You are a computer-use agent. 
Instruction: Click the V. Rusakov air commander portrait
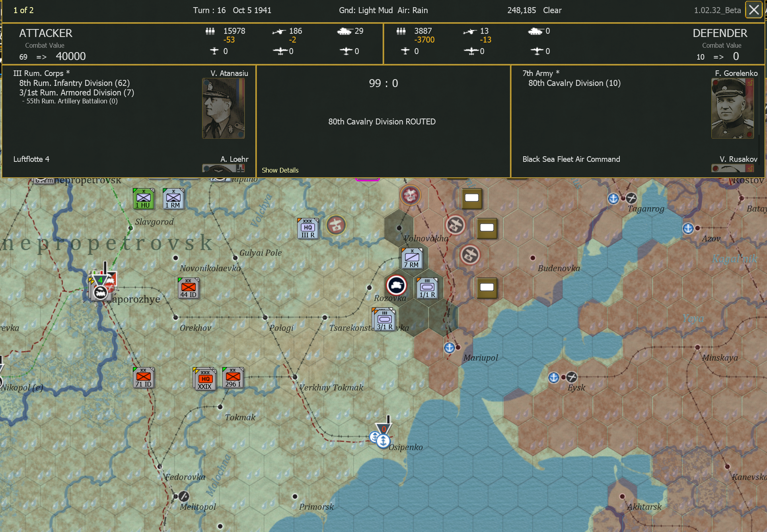[x=732, y=168]
